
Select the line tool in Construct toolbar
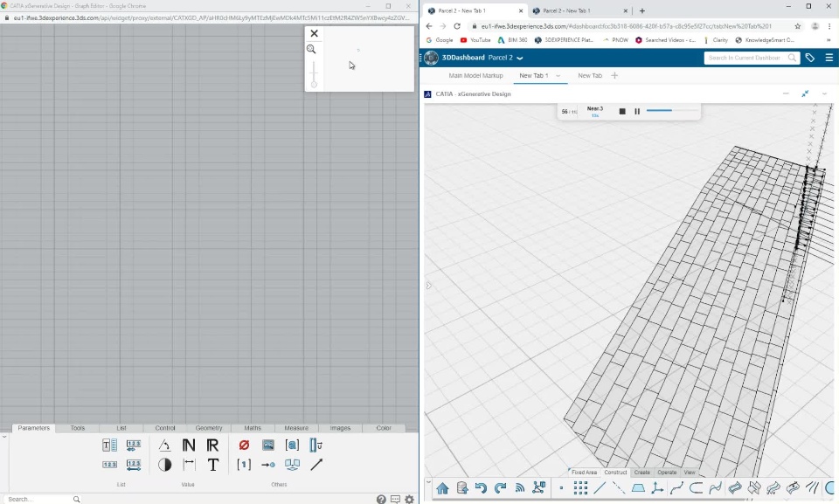click(x=600, y=488)
